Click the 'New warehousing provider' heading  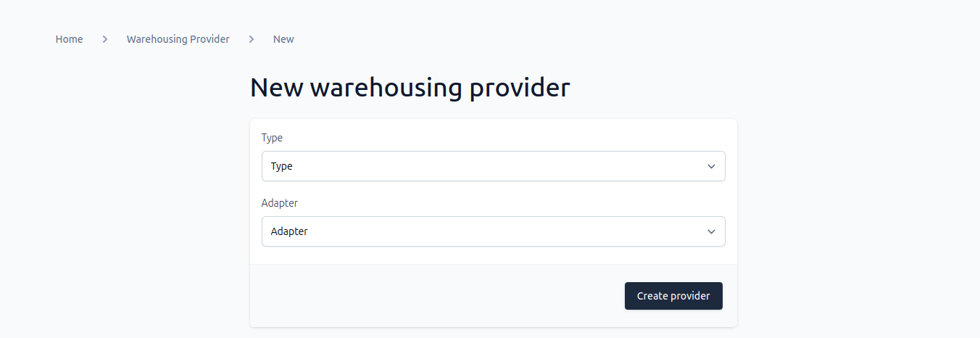(x=410, y=88)
